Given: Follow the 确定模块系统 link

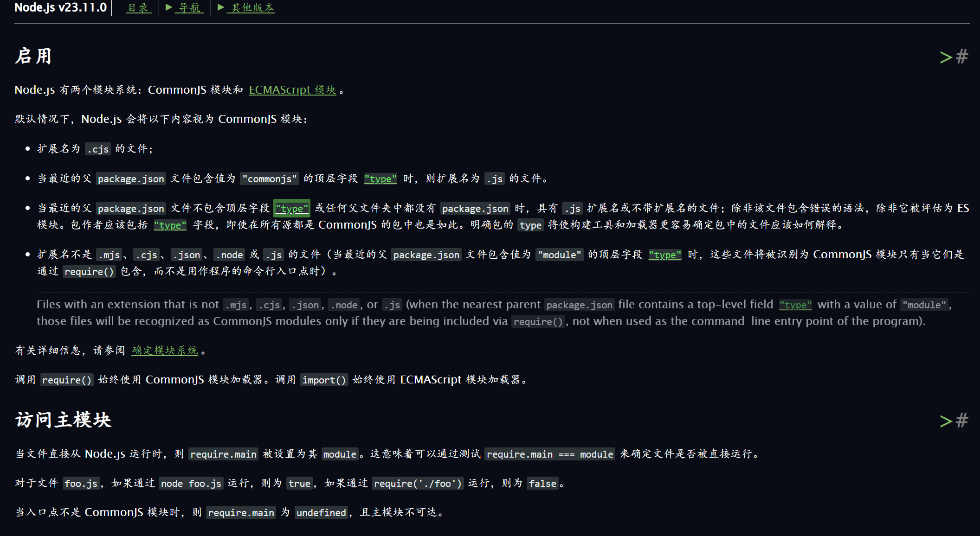Looking at the screenshot, I should click(165, 351).
